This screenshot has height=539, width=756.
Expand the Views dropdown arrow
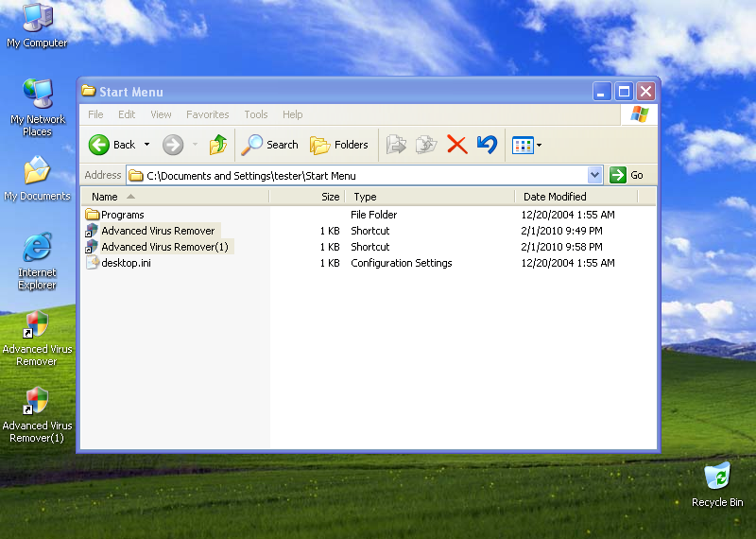[539, 145]
